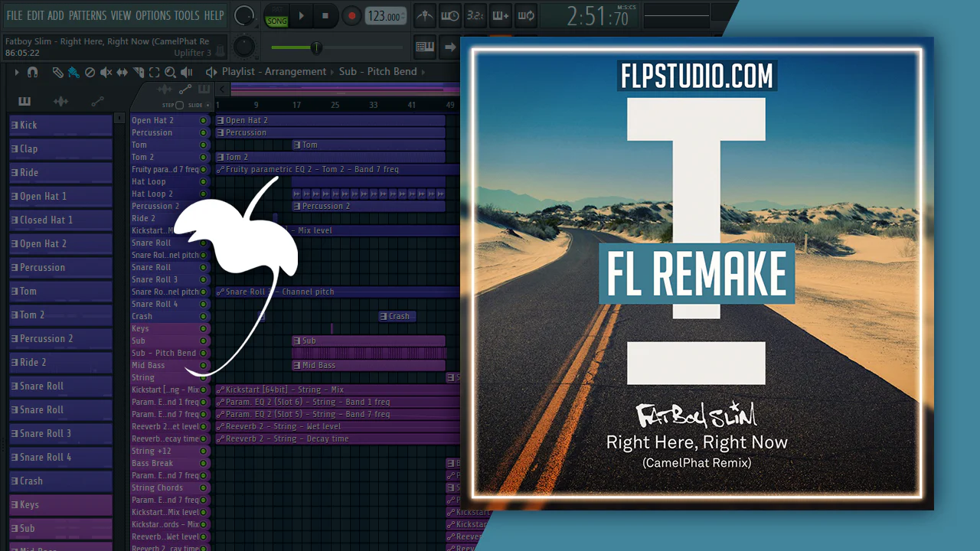980x551 pixels.
Task: Enable loop recording icon
Action: pos(525,15)
